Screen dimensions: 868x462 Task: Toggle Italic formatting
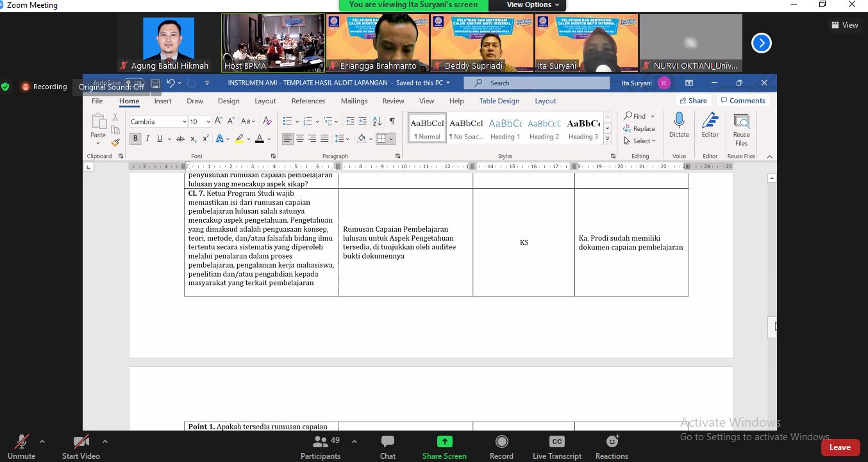[x=147, y=139]
